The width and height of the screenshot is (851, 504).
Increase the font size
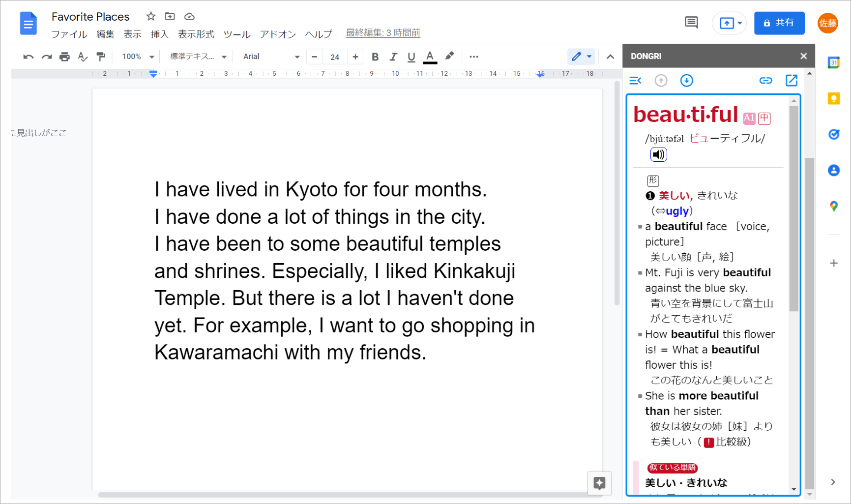click(x=355, y=57)
